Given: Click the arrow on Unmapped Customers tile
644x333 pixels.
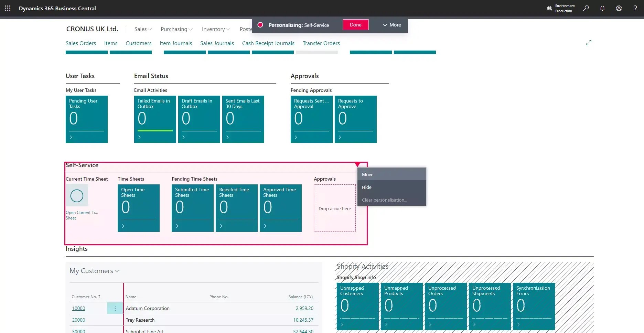Looking at the screenshot, I should point(342,324).
